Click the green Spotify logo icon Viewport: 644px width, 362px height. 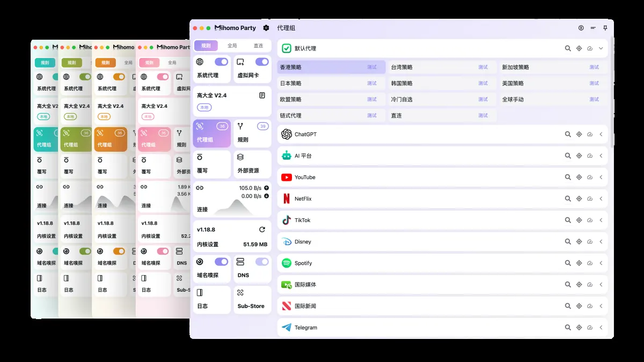(287, 263)
